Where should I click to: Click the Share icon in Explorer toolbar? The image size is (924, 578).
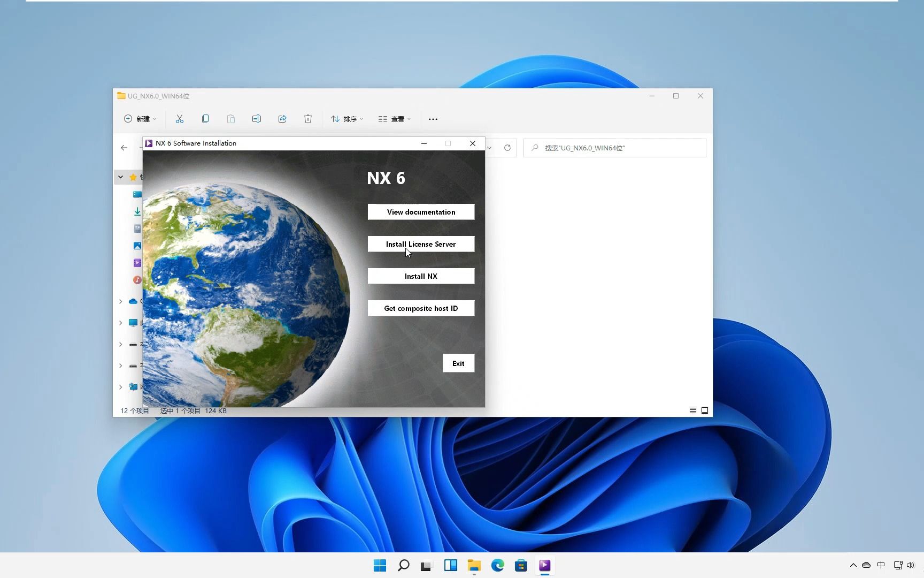(x=282, y=119)
